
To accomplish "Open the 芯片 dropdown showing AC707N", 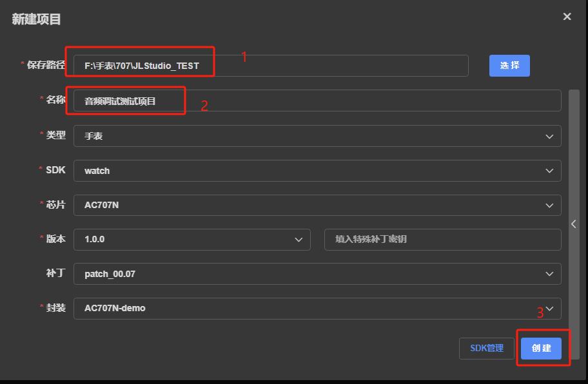I will 317,206.
